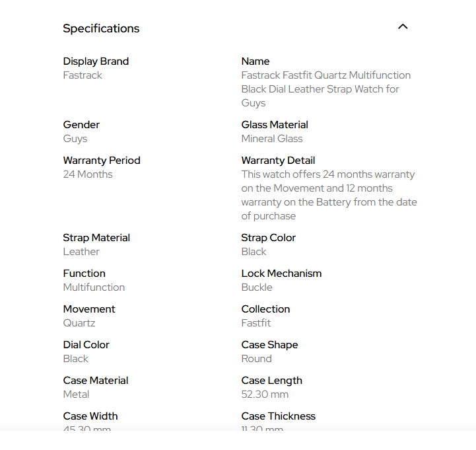Select the Fastfit collection value
Viewport: 476px width, 450px height.
pyautogui.click(x=256, y=323)
